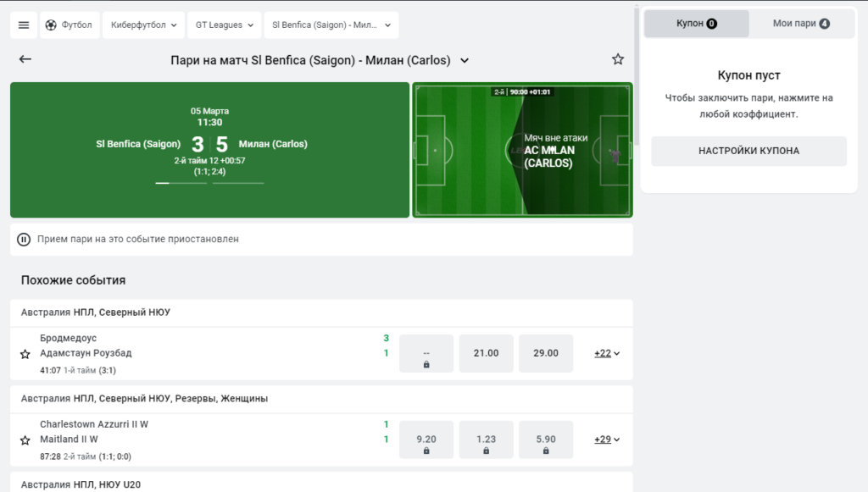Click first half progress bar in scoreboard
The height and width of the screenshot is (492, 868).
[181, 183]
